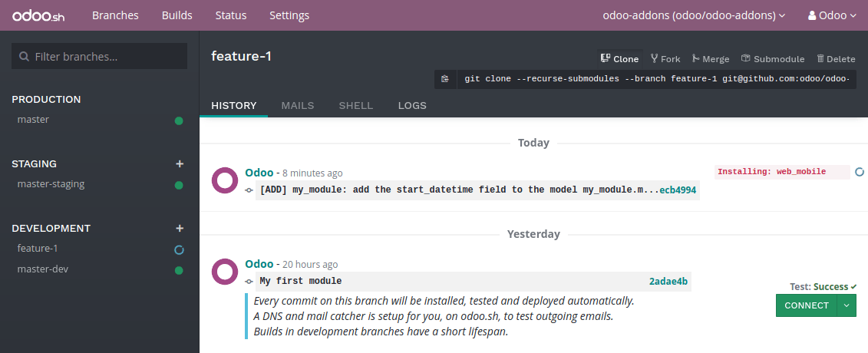Add a new staging branch
Viewport: 868px width, 353px height.
point(180,163)
